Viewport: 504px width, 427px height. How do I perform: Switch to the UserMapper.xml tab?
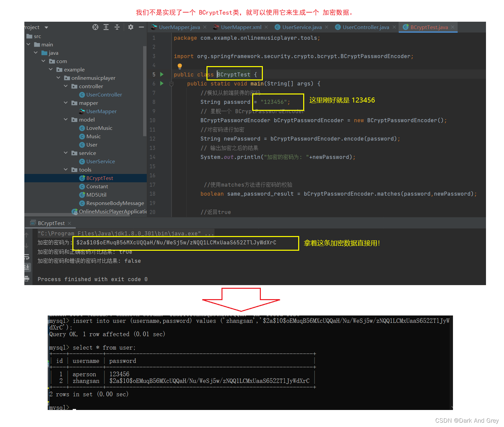coord(241,27)
